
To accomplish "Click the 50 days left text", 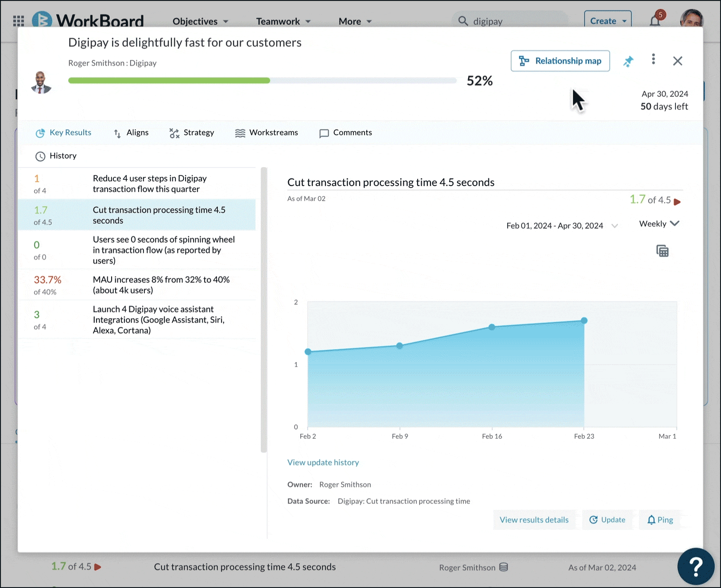I will pos(664,106).
